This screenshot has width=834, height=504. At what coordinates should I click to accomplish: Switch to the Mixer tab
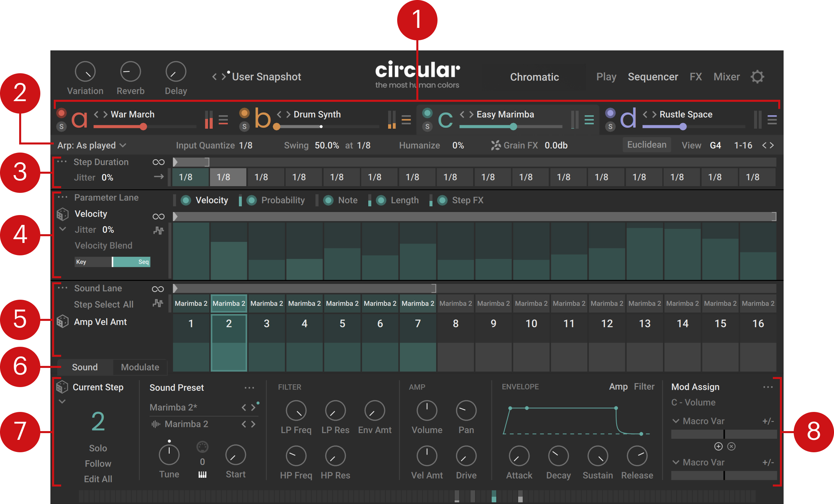point(726,77)
